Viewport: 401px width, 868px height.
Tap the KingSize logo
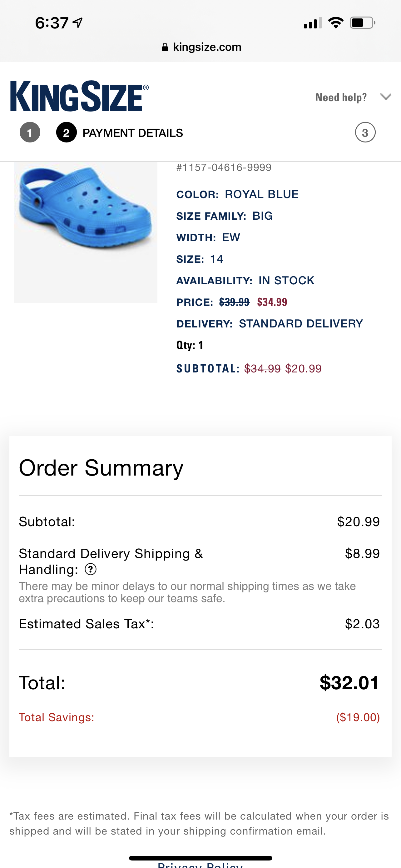click(79, 96)
